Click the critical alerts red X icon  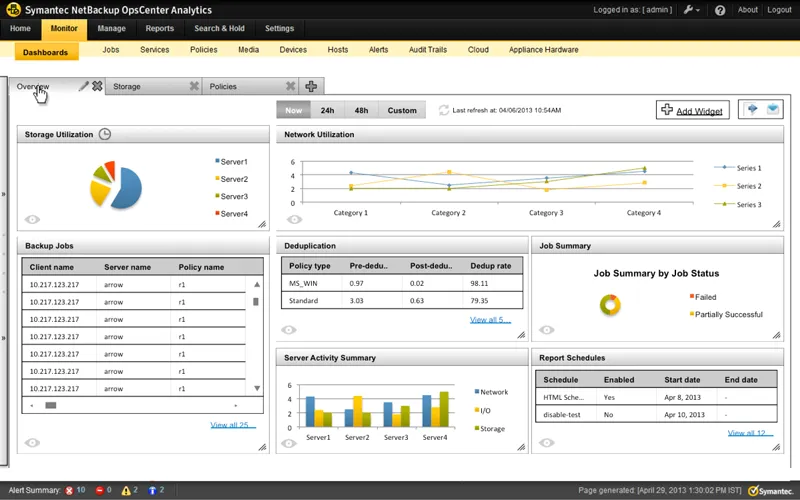click(x=69, y=490)
